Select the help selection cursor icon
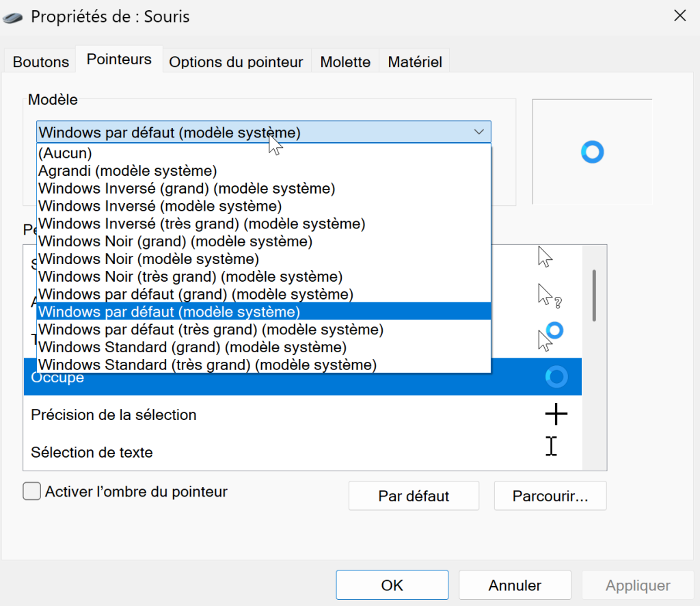This screenshot has height=606, width=700. pos(550,296)
